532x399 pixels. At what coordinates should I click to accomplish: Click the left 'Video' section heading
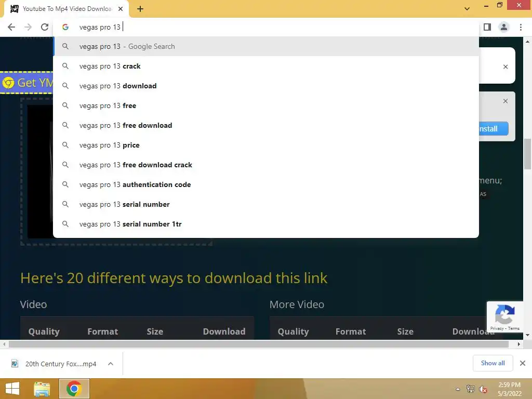(x=33, y=304)
